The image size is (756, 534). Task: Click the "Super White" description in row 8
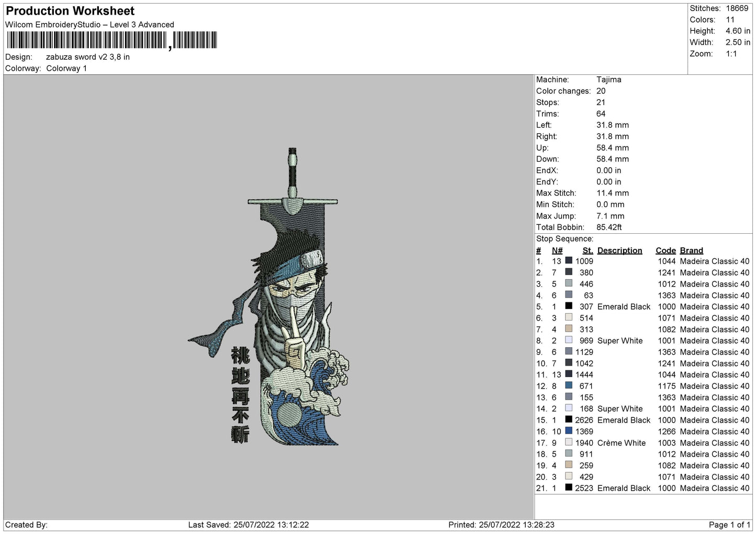click(620, 340)
